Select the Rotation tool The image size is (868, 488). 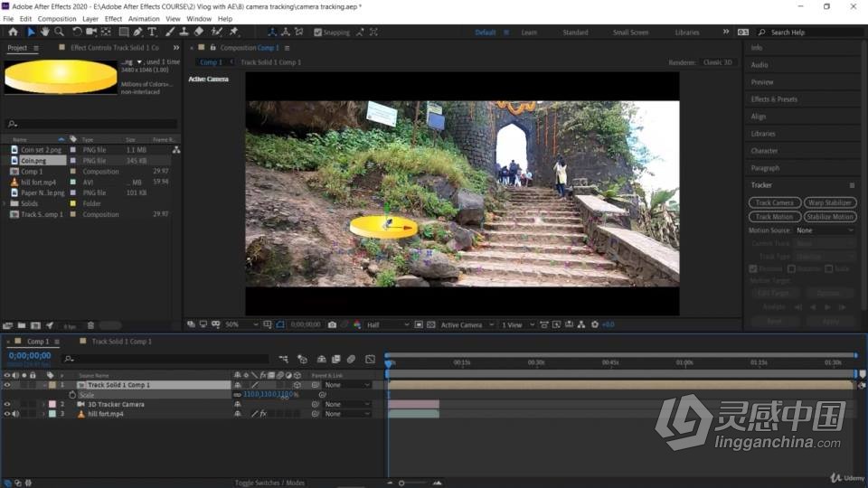point(77,33)
